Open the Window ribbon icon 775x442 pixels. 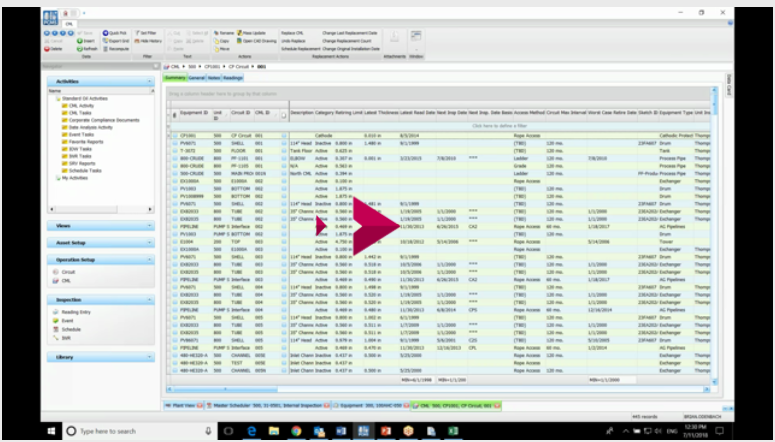pos(416,36)
